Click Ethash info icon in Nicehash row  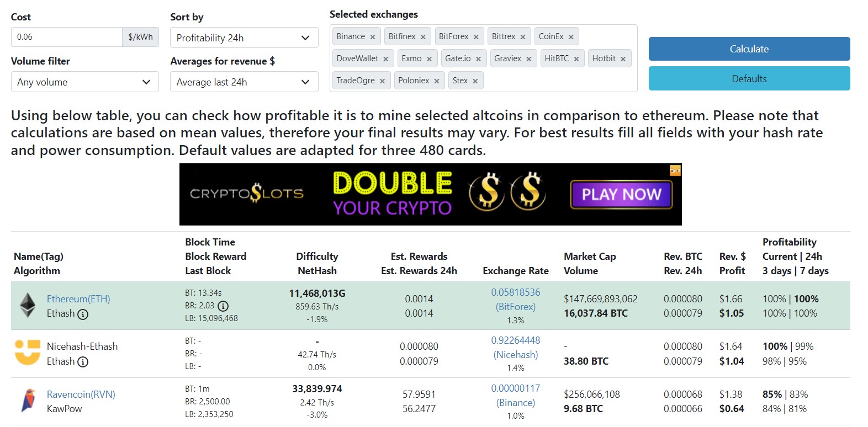[83, 362]
